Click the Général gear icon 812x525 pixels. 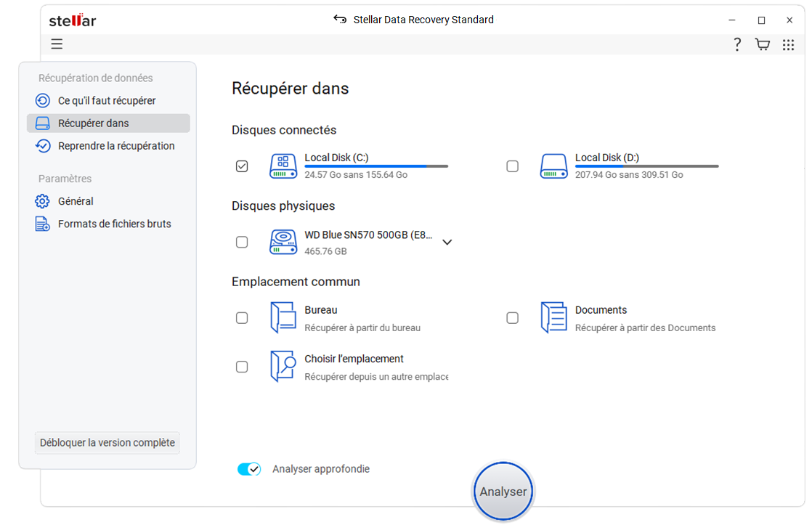pos(42,201)
